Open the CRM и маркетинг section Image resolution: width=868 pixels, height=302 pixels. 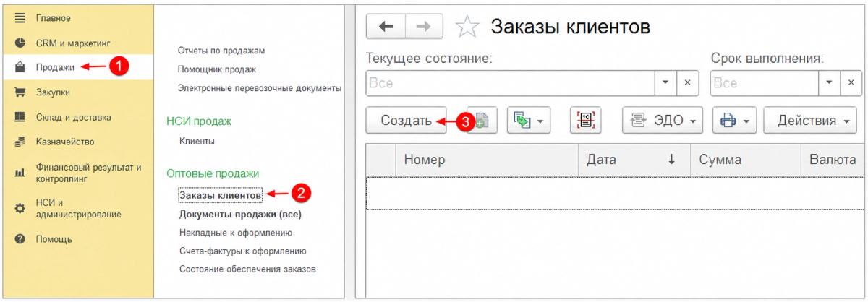(73, 43)
